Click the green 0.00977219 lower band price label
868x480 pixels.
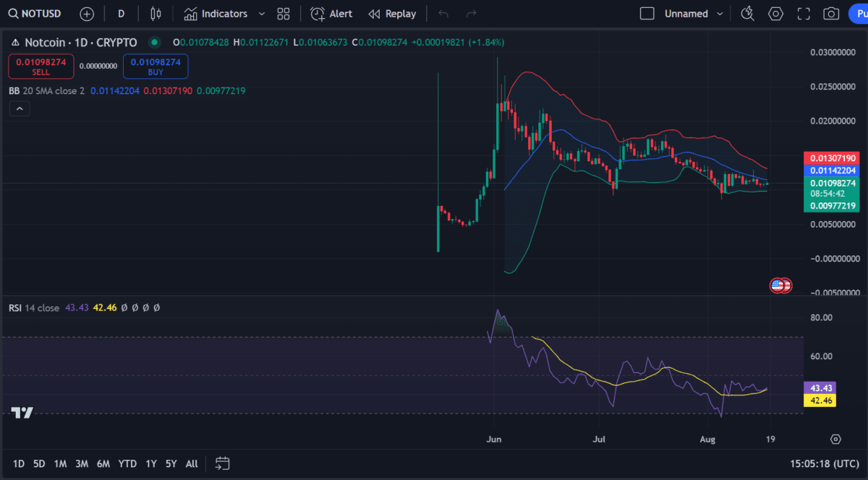(x=833, y=206)
